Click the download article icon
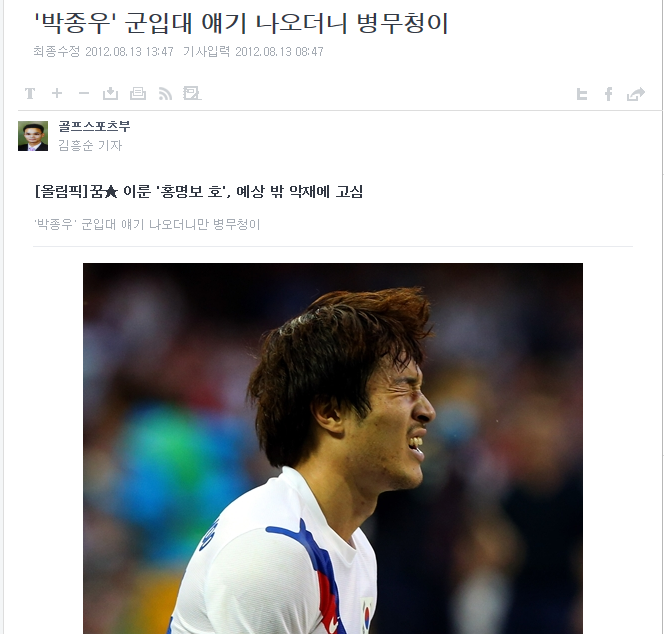The width and height of the screenshot is (664, 634). pyautogui.click(x=111, y=93)
